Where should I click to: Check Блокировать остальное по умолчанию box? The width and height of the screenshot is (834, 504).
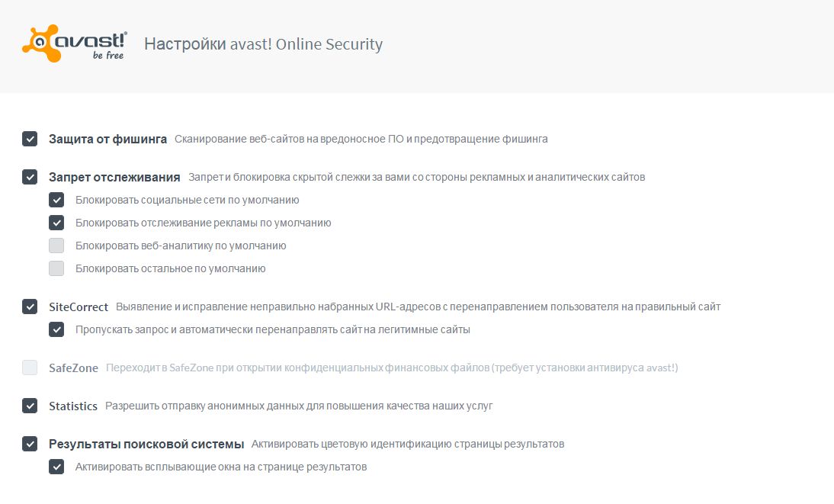[56, 268]
